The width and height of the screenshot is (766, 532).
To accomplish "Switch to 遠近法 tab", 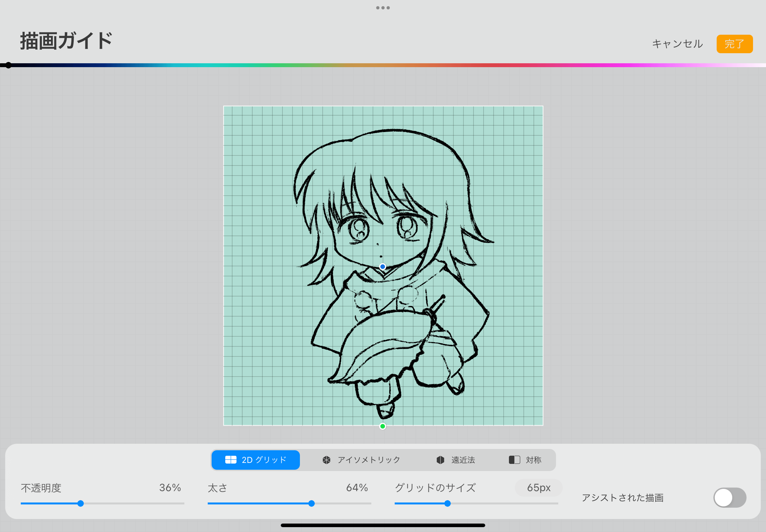I will (x=463, y=460).
